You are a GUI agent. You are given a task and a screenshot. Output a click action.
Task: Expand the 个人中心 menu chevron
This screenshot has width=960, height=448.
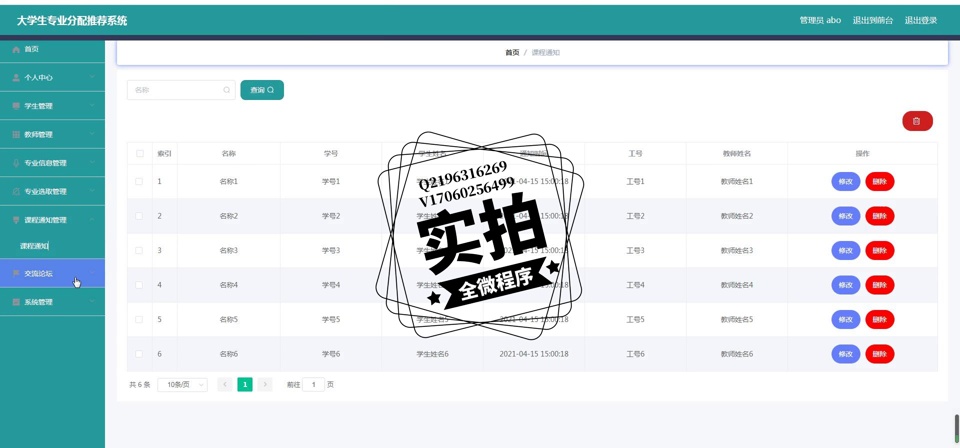(x=92, y=77)
